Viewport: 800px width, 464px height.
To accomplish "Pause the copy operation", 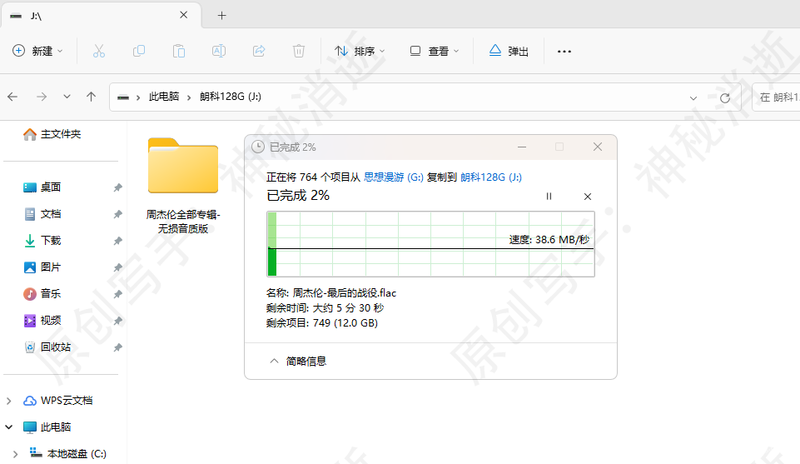I will 549,197.
